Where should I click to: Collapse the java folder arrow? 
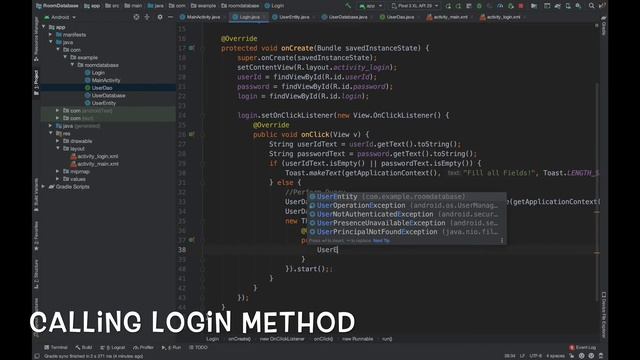tap(51, 42)
